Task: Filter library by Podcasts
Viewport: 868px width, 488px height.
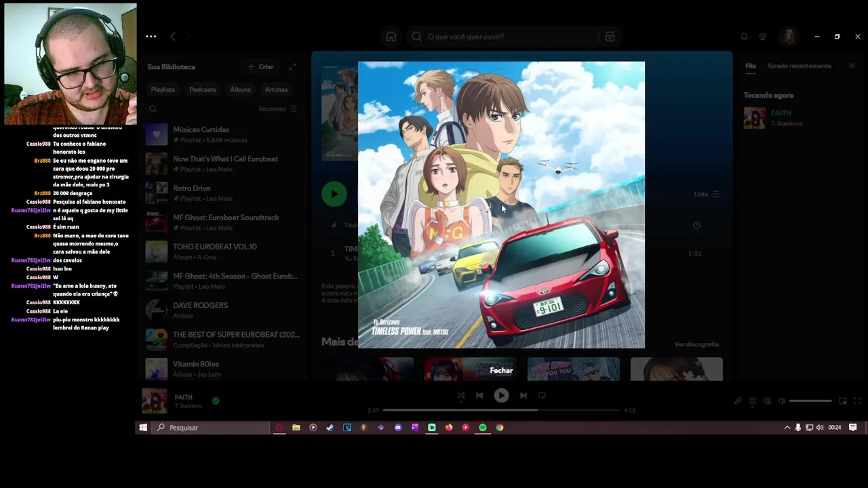Action: coord(202,89)
